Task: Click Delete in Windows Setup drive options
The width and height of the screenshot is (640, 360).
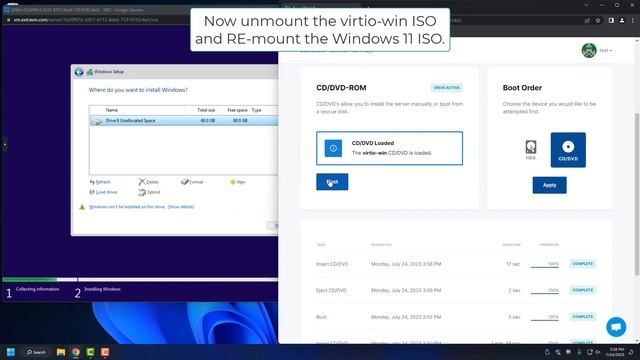Action: click(x=149, y=182)
